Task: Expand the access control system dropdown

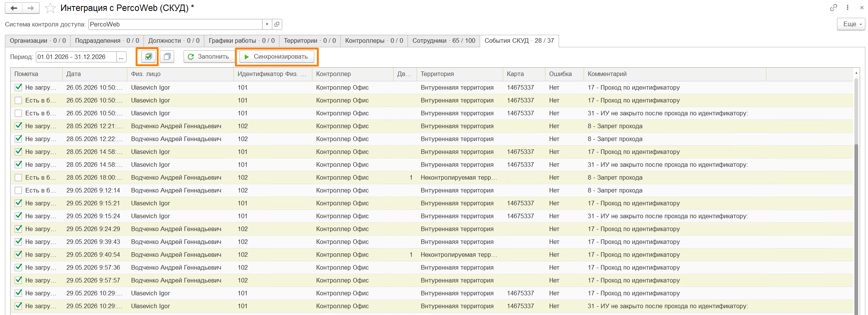Action: (267, 24)
